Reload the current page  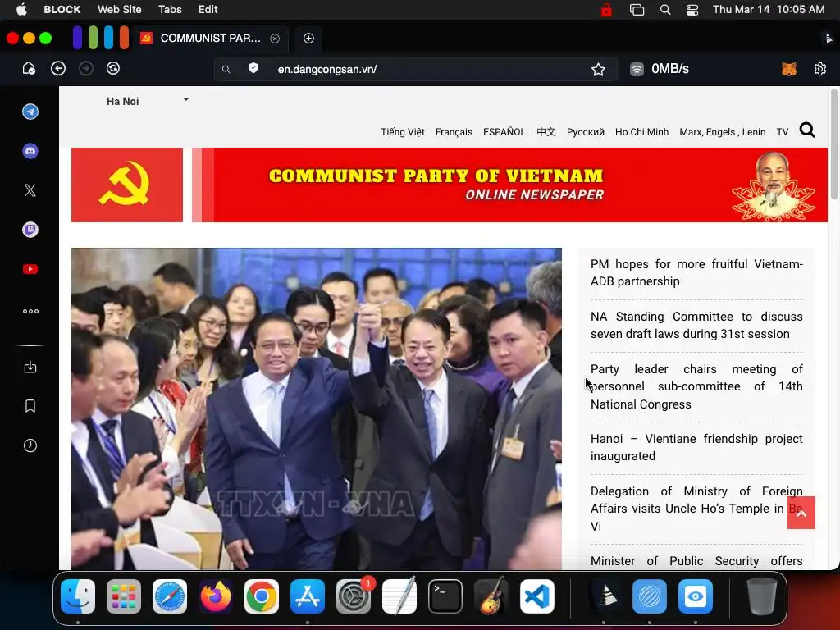click(x=113, y=69)
